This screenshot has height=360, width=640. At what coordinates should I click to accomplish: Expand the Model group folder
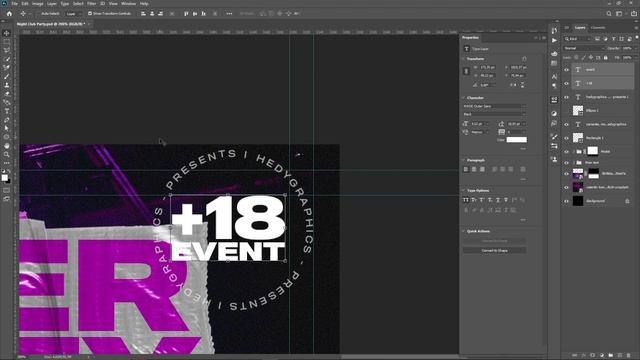pyautogui.click(x=573, y=151)
